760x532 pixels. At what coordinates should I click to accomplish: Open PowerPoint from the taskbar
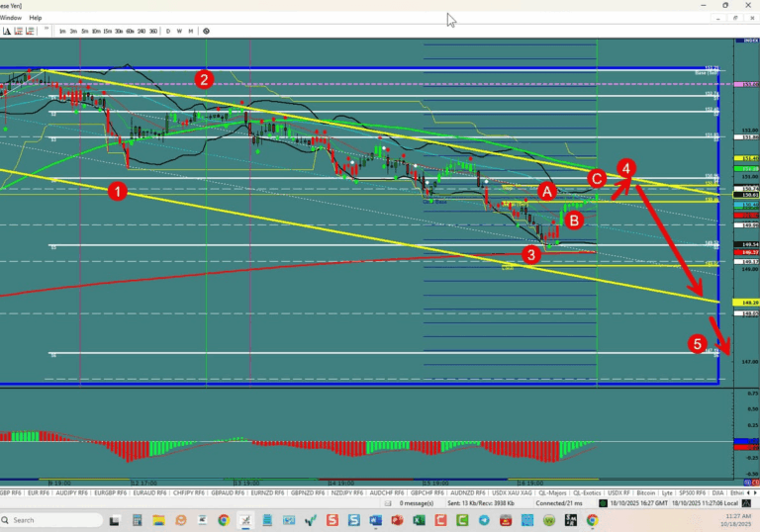(x=397, y=521)
